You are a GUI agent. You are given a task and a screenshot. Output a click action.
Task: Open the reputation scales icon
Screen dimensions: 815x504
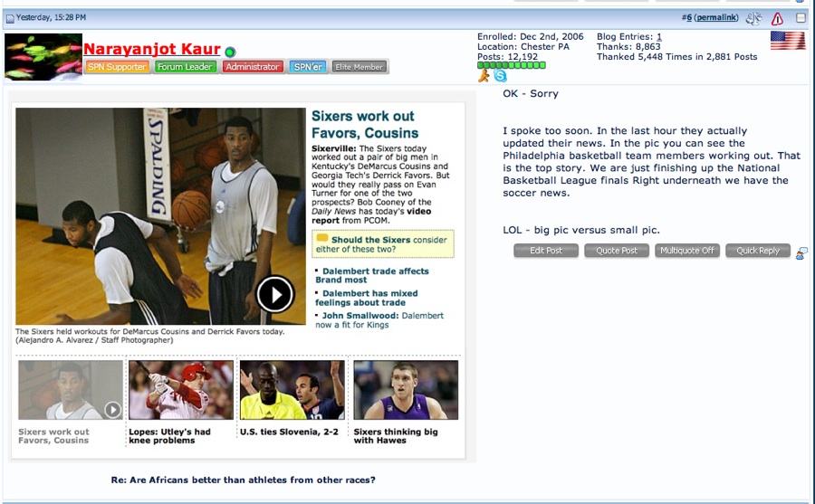(753, 19)
